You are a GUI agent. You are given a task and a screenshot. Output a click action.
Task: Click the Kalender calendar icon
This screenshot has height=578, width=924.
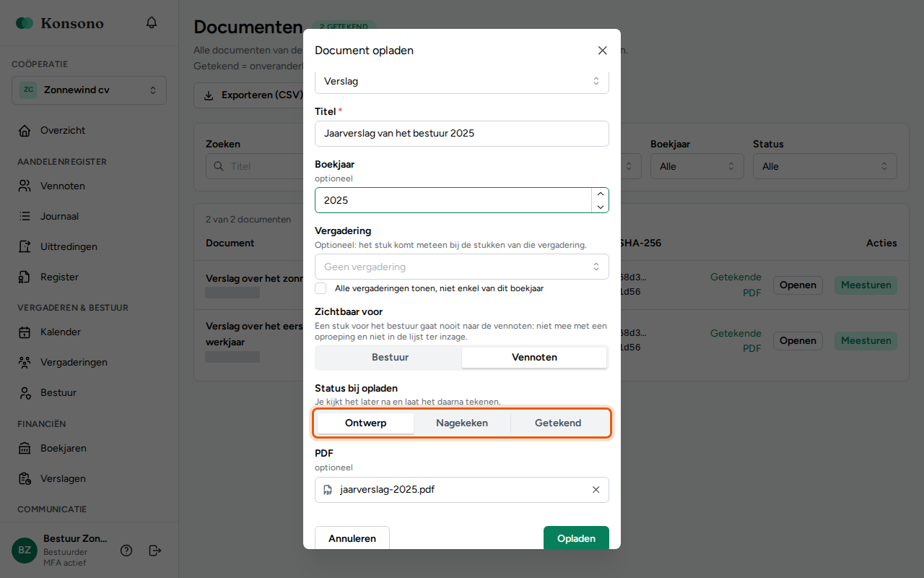25,332
